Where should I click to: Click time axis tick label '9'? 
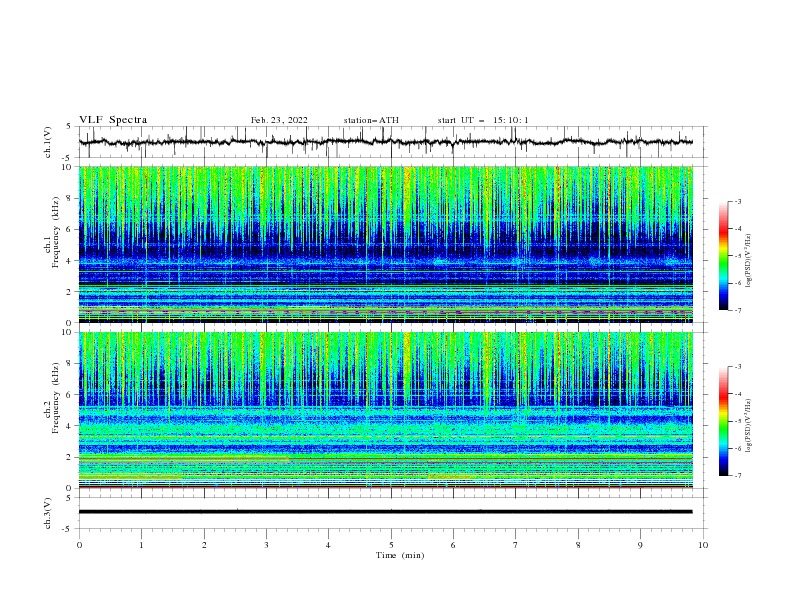(x=640, y=545)
